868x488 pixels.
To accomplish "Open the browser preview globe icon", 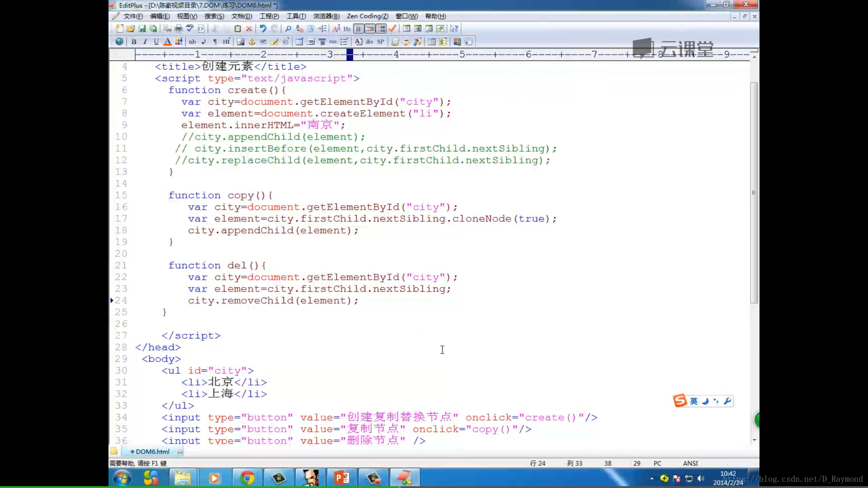I will pyautogui.click(x=119, y=42).
